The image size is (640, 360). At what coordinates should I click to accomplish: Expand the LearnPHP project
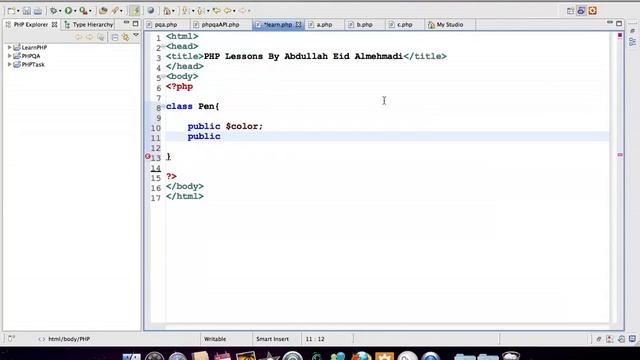[x=9, y=47]
